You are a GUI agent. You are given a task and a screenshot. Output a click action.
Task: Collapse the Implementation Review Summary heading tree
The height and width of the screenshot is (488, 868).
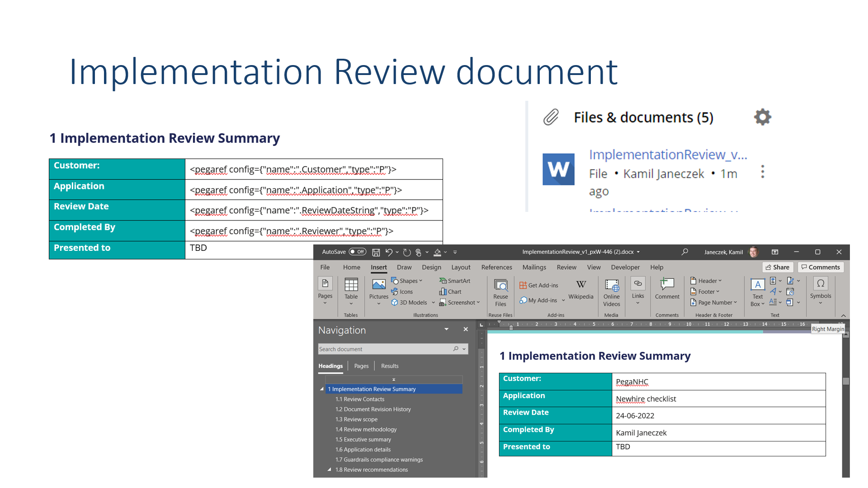(x=322, y=389)
